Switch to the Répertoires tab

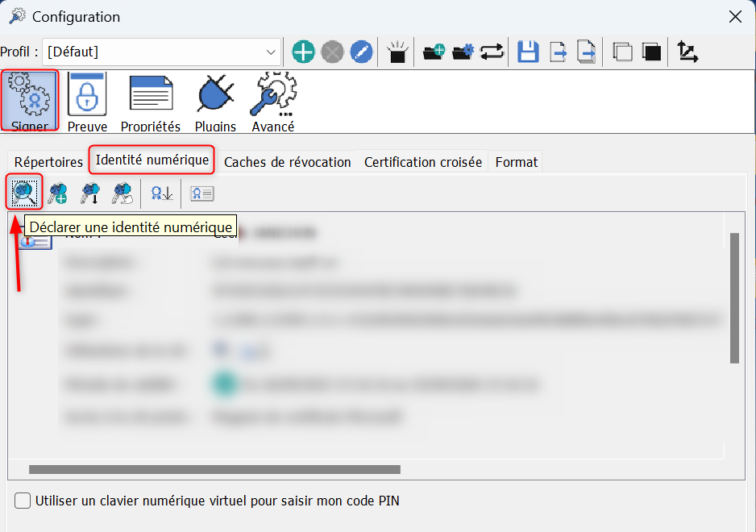48,162
